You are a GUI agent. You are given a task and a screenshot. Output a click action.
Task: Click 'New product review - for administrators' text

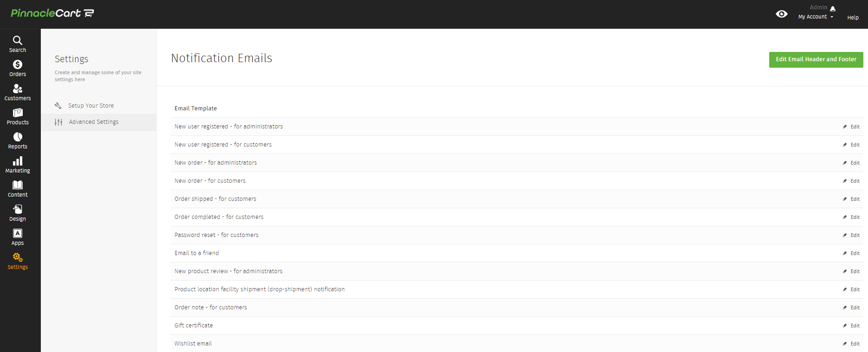coord(229,271)
